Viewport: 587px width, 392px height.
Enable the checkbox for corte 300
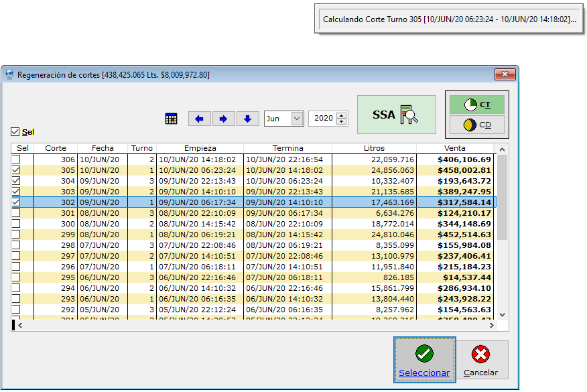(16, 224)
